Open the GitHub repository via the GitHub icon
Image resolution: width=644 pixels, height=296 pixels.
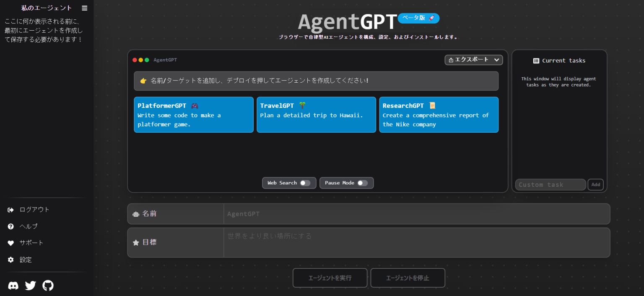48,286
